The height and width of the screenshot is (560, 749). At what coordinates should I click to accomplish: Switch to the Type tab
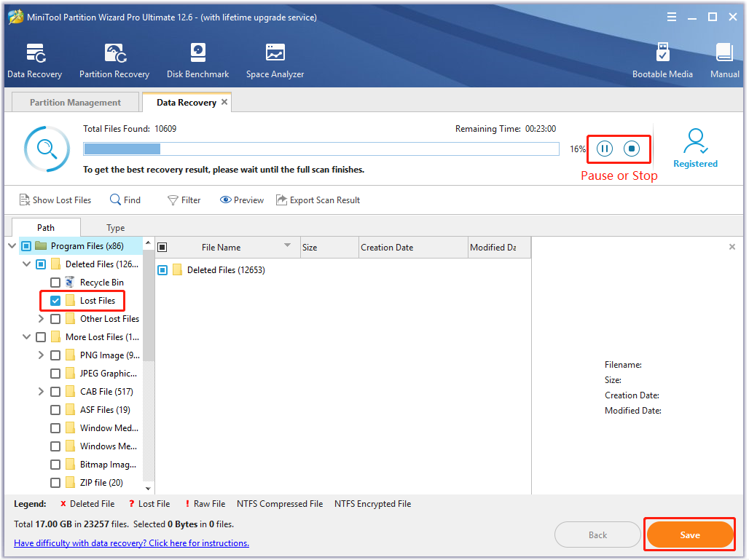click(x=116, y=228)
